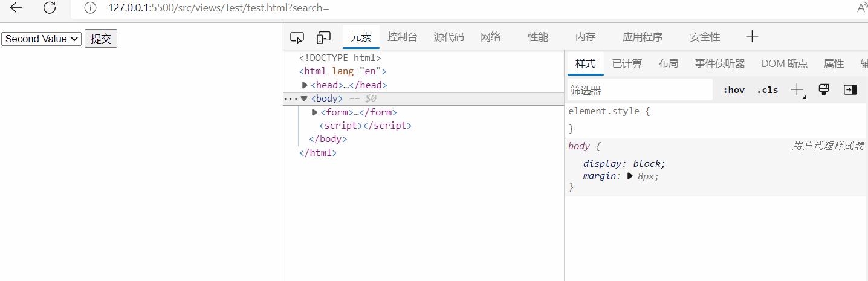Viewport: 868px width, 281px height.
Task: Select the <!DOCTYPE html> line
Action: 340,59
